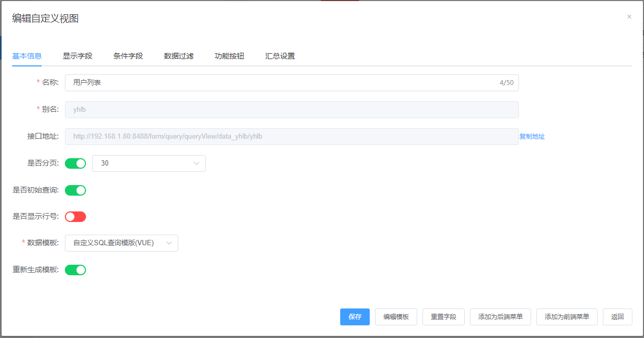644x338 pixels.
Task: Select the 功能按钮 tab
Action: tap(229, 56)
